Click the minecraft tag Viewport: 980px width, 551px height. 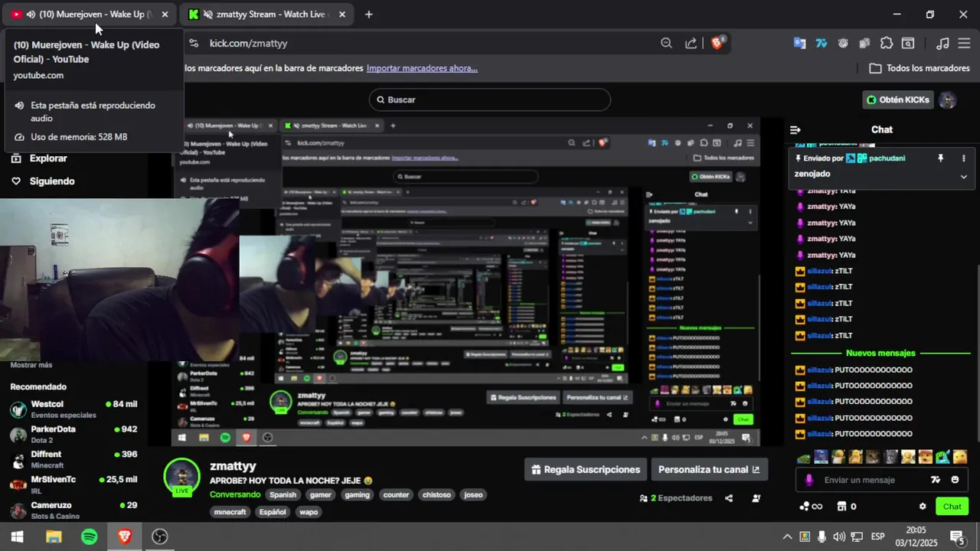click(230, 513)
